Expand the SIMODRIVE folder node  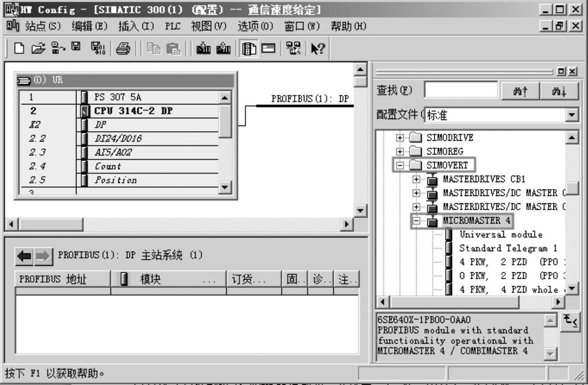point(400,138)
